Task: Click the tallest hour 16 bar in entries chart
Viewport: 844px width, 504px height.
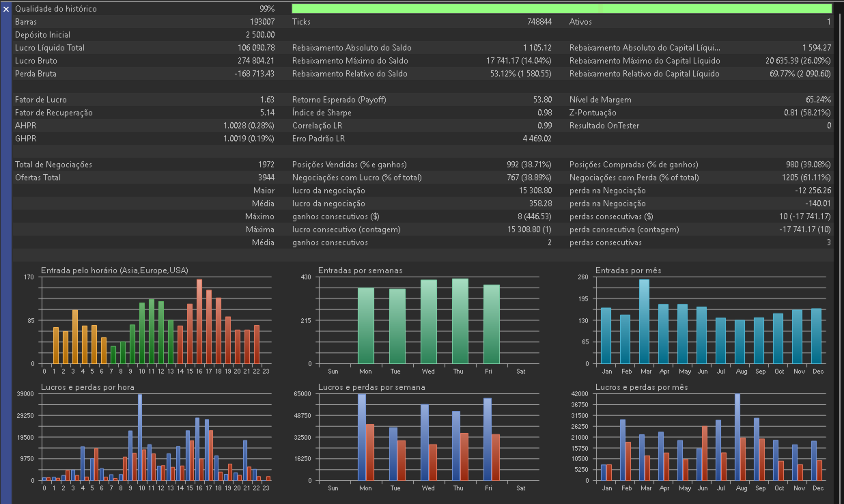Action: pyautogui.click(x=199, y=321)
